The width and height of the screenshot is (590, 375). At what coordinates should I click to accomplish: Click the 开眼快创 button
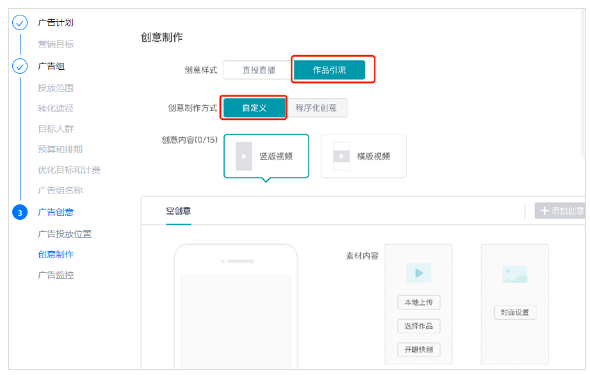(418, 350)
